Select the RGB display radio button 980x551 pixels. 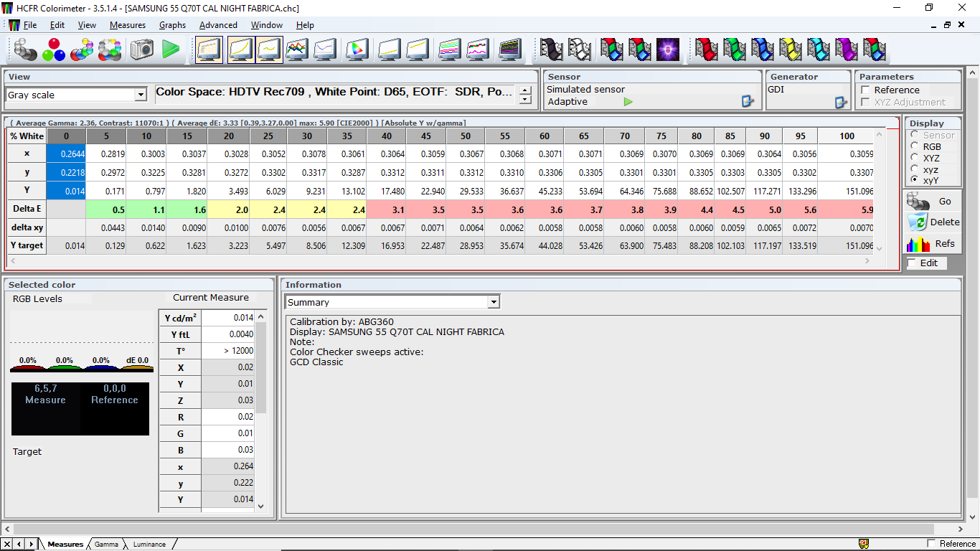(x=914, y=146)
